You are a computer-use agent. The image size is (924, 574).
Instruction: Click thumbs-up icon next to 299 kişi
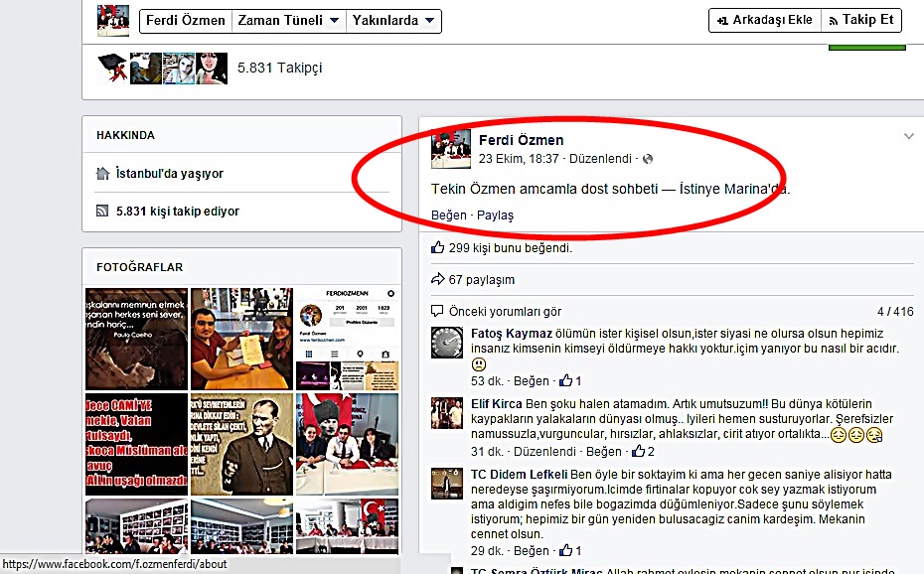tap(438, 248)
